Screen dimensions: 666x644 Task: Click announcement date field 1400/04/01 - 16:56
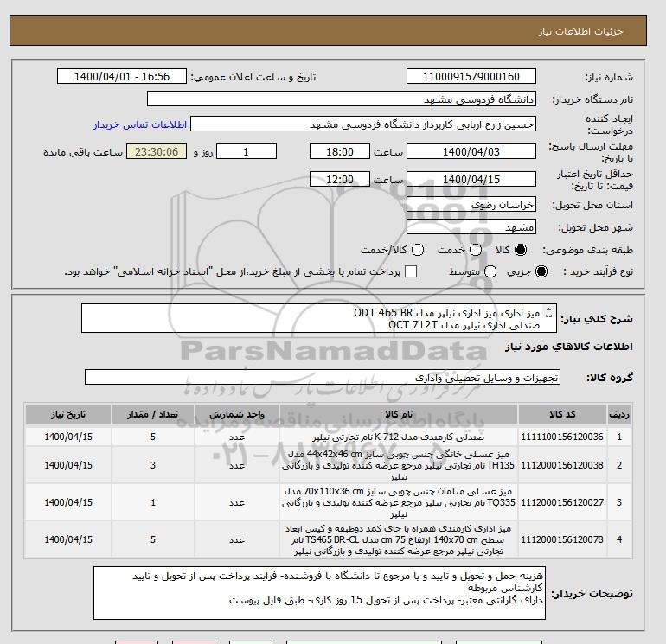point(122,76)
